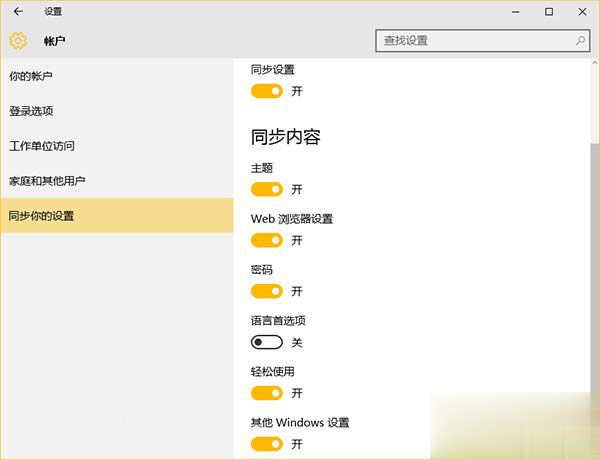Click the vertical scrollbar thumb
The image size is (600, 460).
(595, 268)
